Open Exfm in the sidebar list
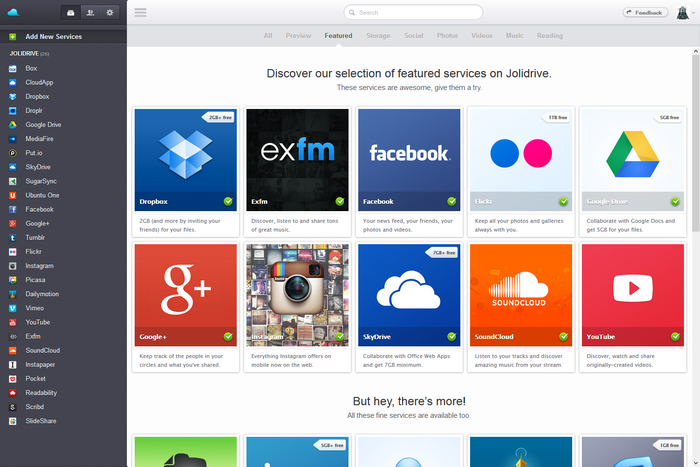Viewport: 700px width, 467px height. pos(33,336)
